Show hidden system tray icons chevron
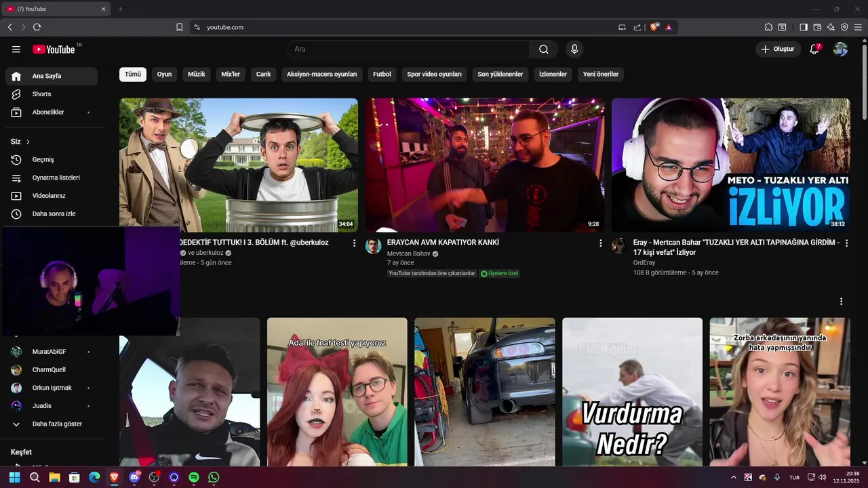The height and width of the screenshot is (488, 868). pyautogui.click(x=733, y=477)
